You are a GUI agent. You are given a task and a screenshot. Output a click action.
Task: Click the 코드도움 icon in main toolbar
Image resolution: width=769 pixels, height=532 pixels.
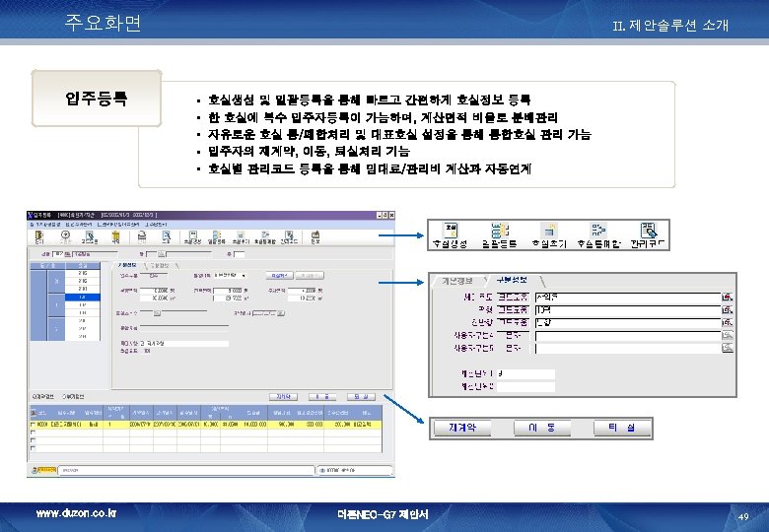coord(90,236)
